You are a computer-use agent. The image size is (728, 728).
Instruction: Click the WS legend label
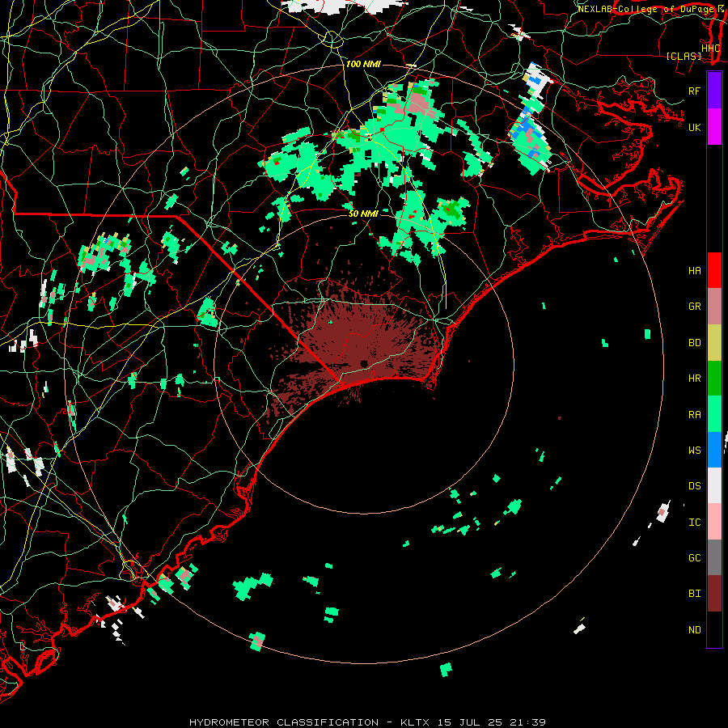695,451
